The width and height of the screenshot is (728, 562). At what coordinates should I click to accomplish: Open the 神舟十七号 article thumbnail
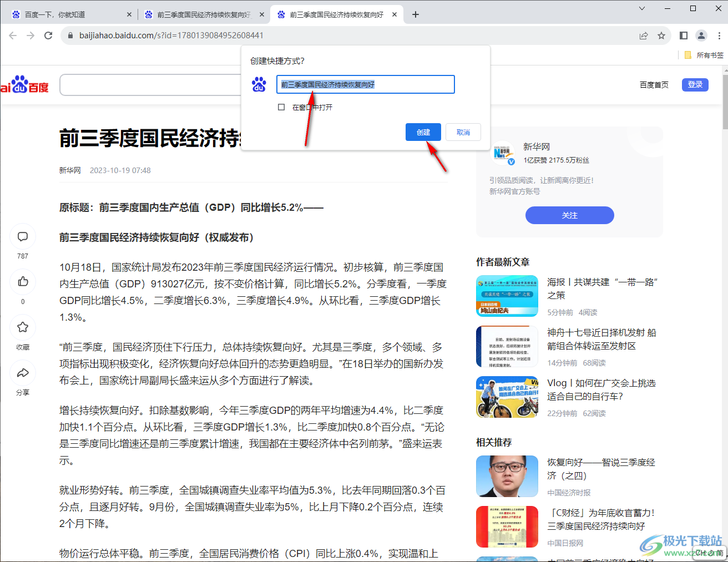coord(507,347)
